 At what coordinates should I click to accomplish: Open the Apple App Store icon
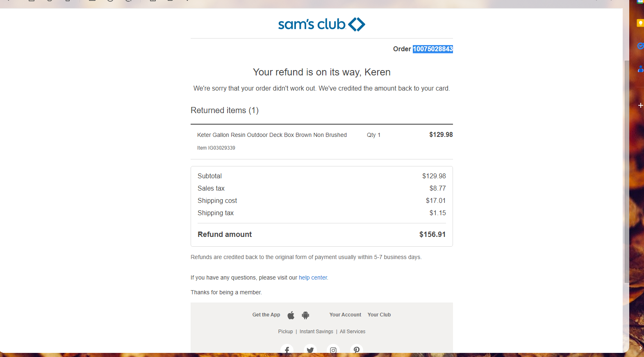coord(291,315)
